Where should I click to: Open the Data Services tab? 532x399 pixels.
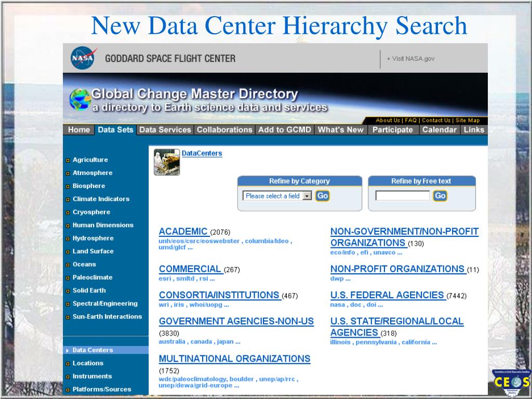[165, 130]
